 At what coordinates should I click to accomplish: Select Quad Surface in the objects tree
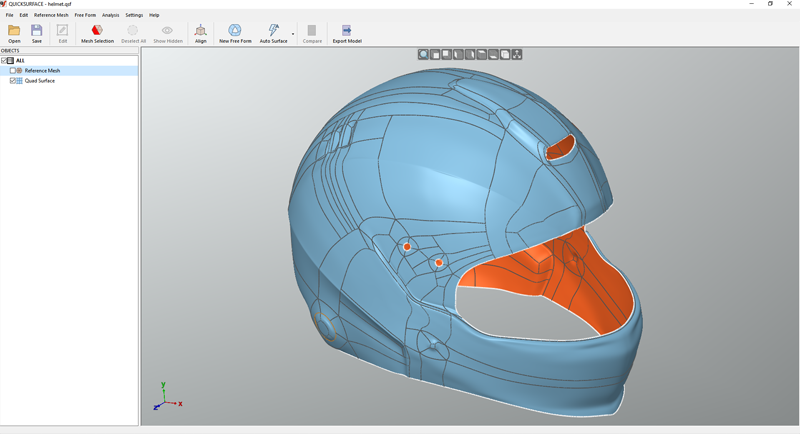pos(40,81)
